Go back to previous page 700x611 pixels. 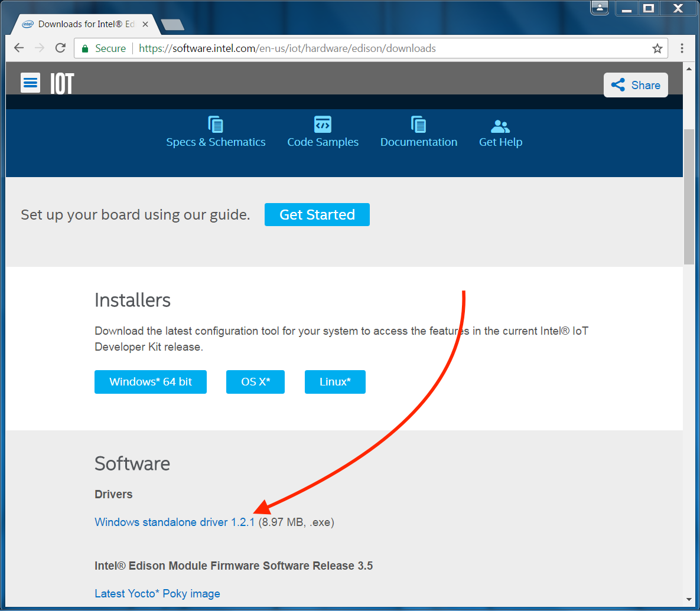point(19,48)
